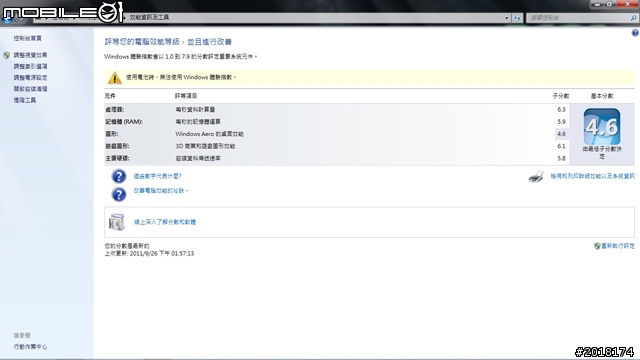Open the 'Learn more about scores online' link (線上深入了解分數和軟體)
640x360 pixels.
(x=165, y=222)
